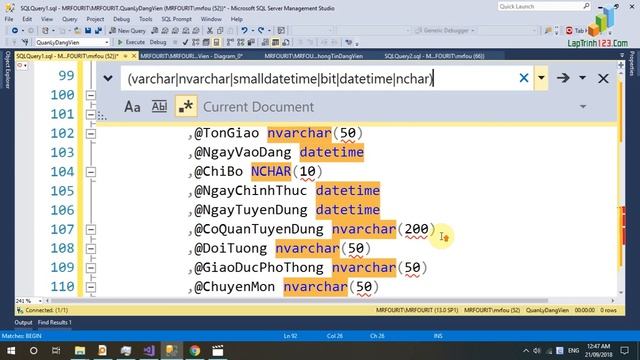640x360 pixels.
Task: Click the NCHAR keyword on line 104
Action: click(271, 171)
